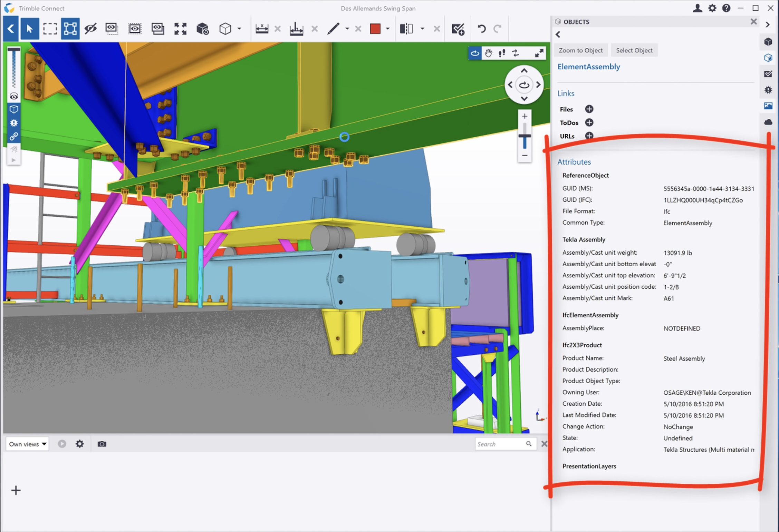Viewport: 779px width, 532px height.
Task: Select the horizontal measure distance tool
Action: pos(262,29)
